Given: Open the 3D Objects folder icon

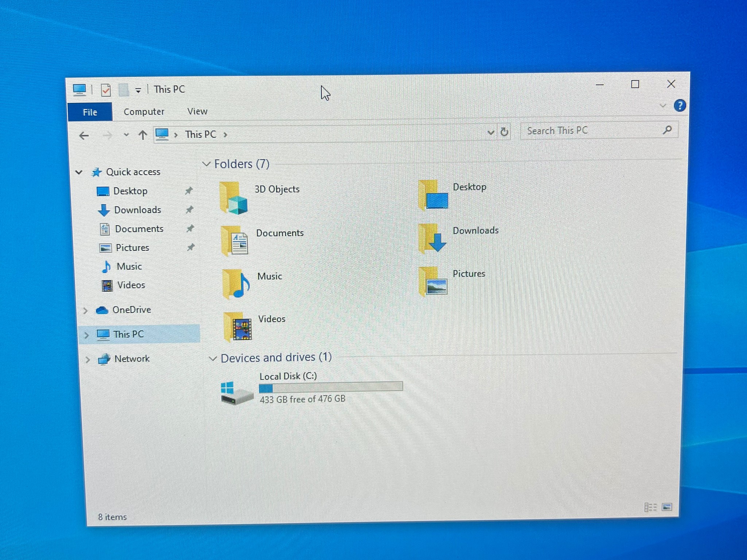Looking at the screenshot, I should click(x=233, y=198).
